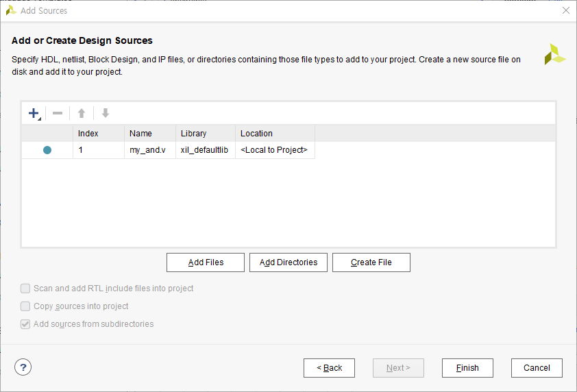
Task: Click the Add Directories button
Action: pyautogui.click(x=288, y=262)
